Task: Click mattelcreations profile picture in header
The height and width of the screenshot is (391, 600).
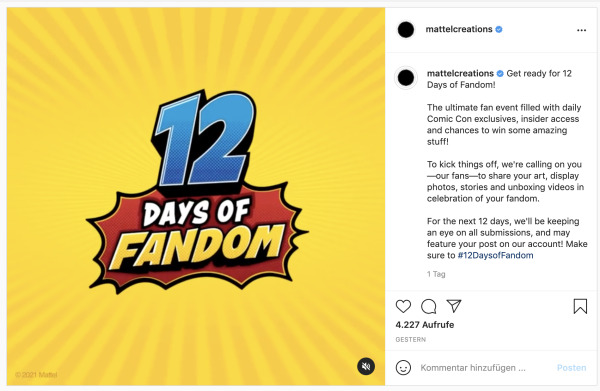Action: click(x=406, y=30)
